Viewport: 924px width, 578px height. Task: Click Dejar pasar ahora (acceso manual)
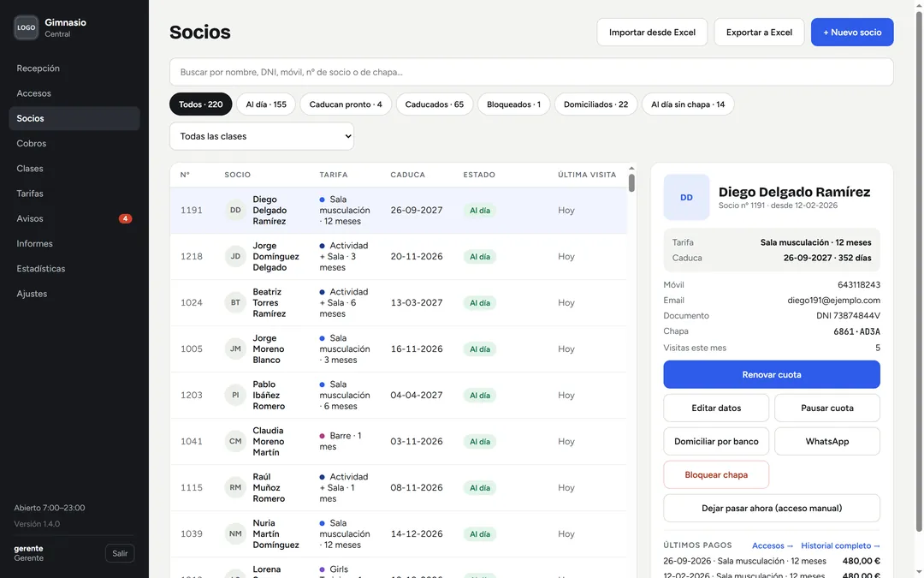point(772,509)
